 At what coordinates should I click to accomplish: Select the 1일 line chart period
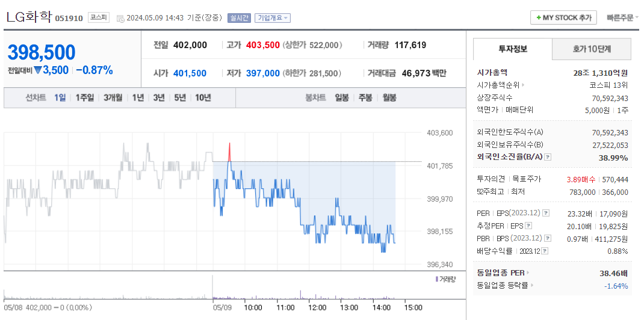pyautogui.click(x=60, y=97)
